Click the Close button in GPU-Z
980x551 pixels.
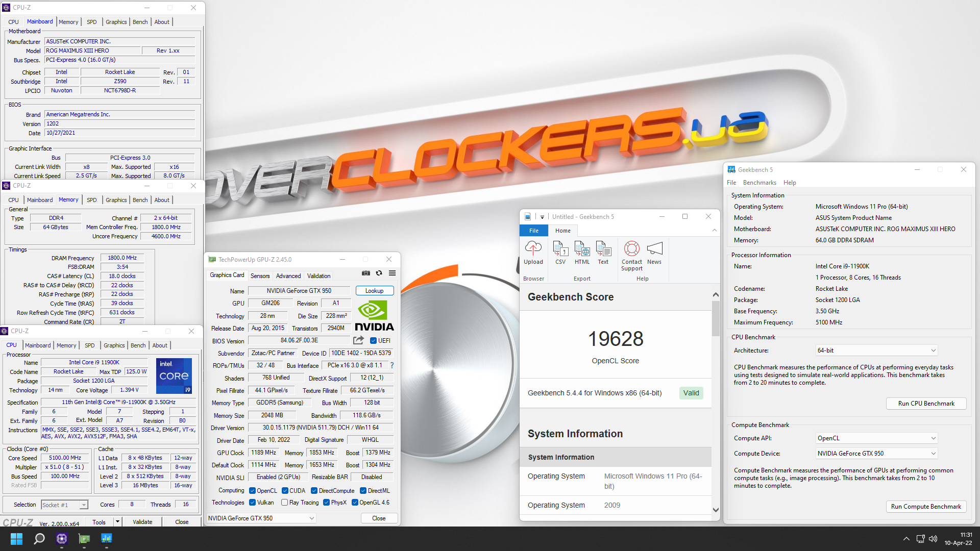coord(379,518)
